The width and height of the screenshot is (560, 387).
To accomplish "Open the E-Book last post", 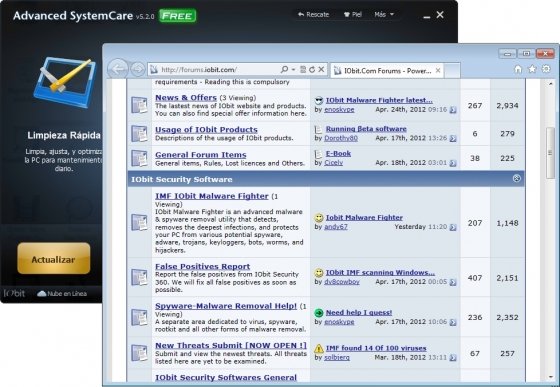I will click(338, 154).
